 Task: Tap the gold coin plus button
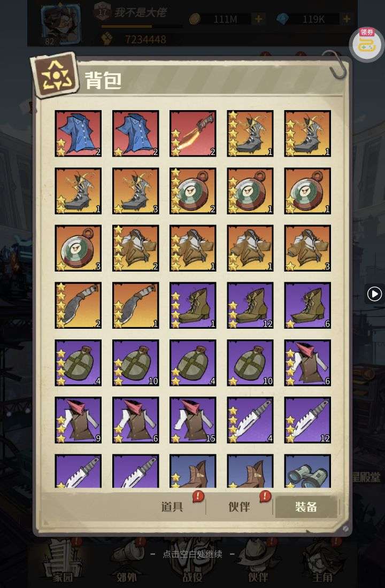point(259,19)
